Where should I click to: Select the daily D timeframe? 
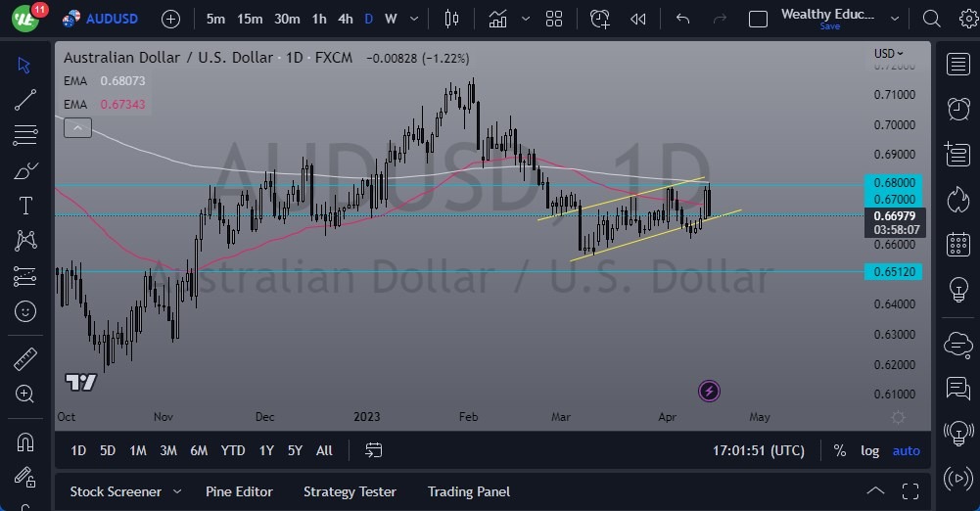pyautogui.click(x=369, y=20)
